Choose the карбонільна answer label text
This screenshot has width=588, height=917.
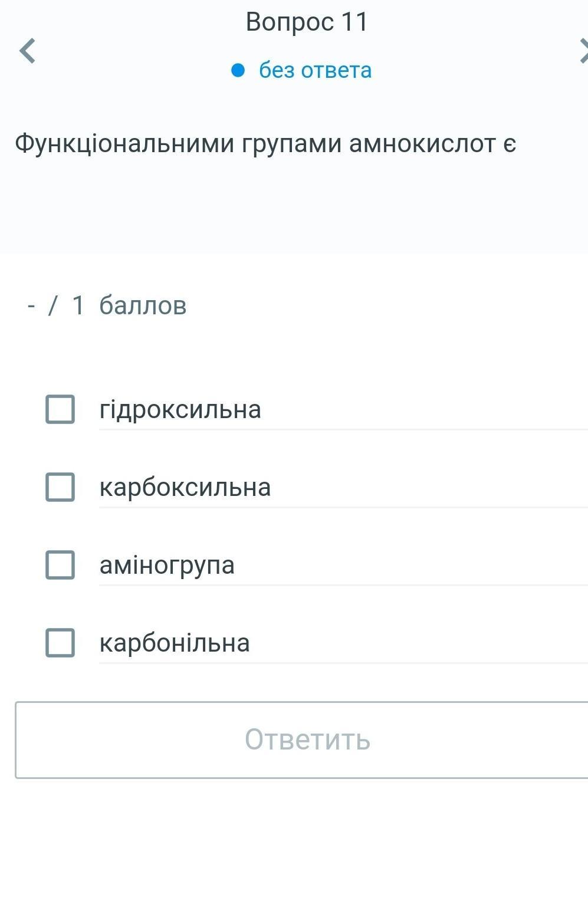(x=175, y=643)
